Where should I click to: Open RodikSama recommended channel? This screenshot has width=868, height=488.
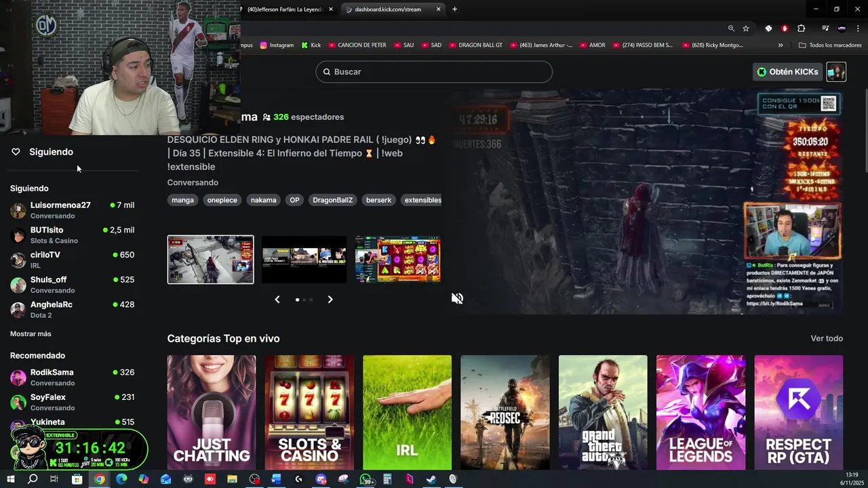point(73,378)
